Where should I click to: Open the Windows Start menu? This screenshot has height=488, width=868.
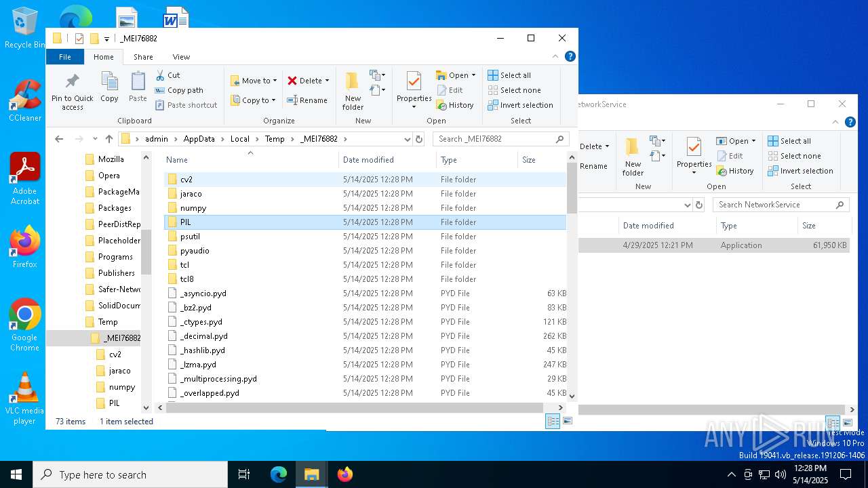(16, 474)
